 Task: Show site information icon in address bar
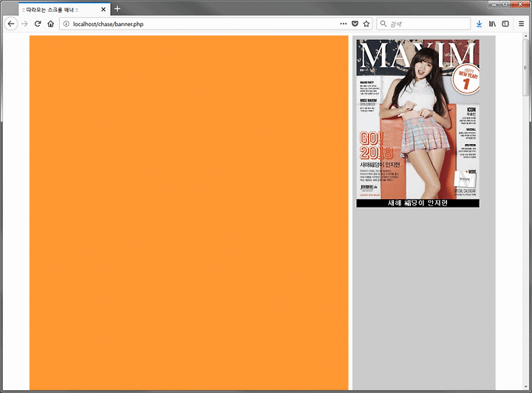[x=66, y=24]
